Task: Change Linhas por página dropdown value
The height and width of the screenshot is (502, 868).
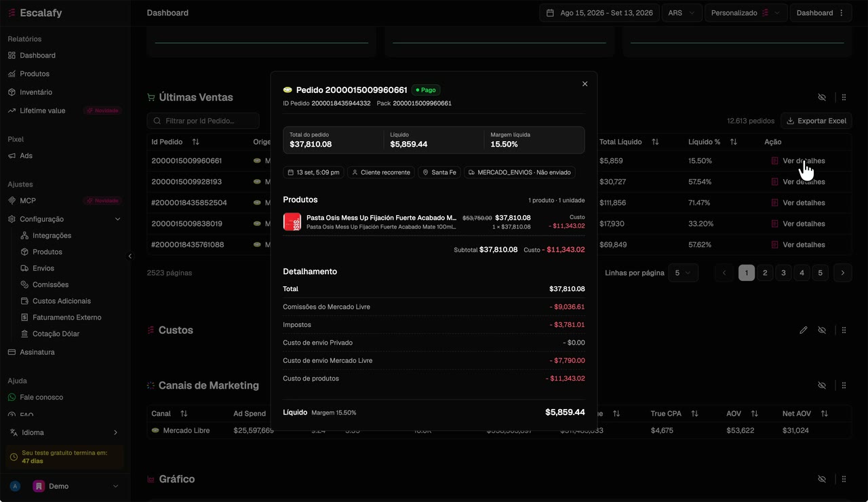Action: click(684, 273)
